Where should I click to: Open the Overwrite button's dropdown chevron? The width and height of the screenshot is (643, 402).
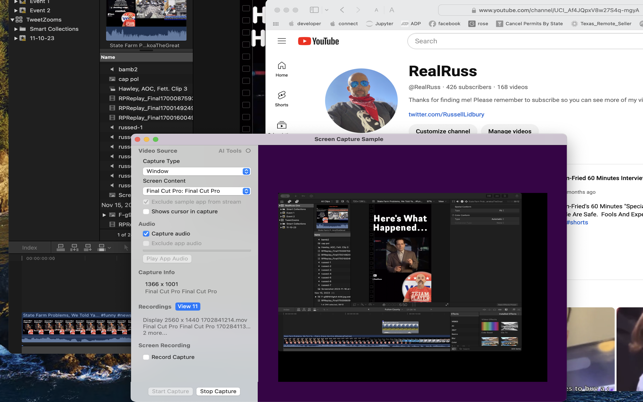pos(109,247)
